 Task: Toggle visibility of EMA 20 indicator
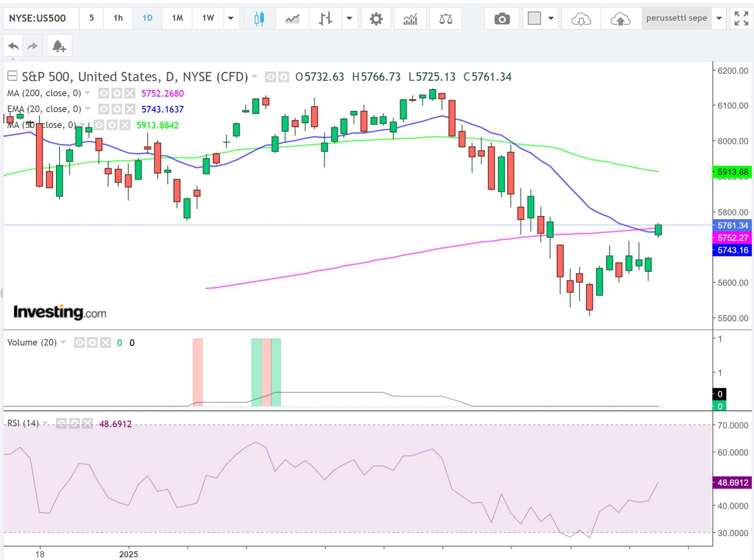click(x=104, y=109)
